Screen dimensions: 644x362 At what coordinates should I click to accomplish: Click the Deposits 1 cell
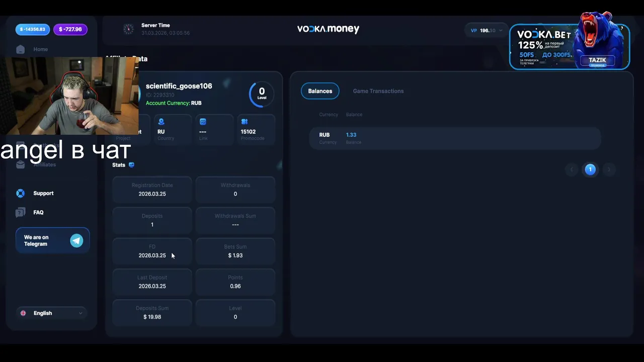tap(152, 220)
